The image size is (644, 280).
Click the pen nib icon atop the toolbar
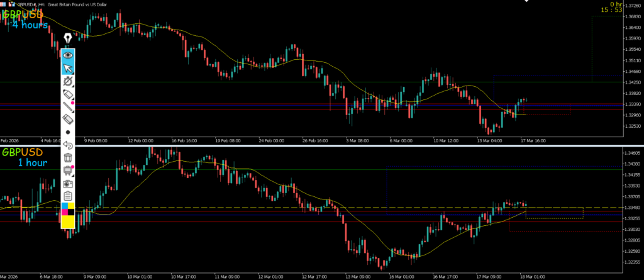[67, 39]
